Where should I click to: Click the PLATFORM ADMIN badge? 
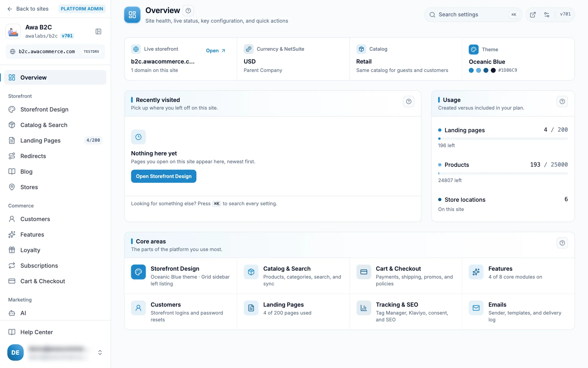pos(82,9)
